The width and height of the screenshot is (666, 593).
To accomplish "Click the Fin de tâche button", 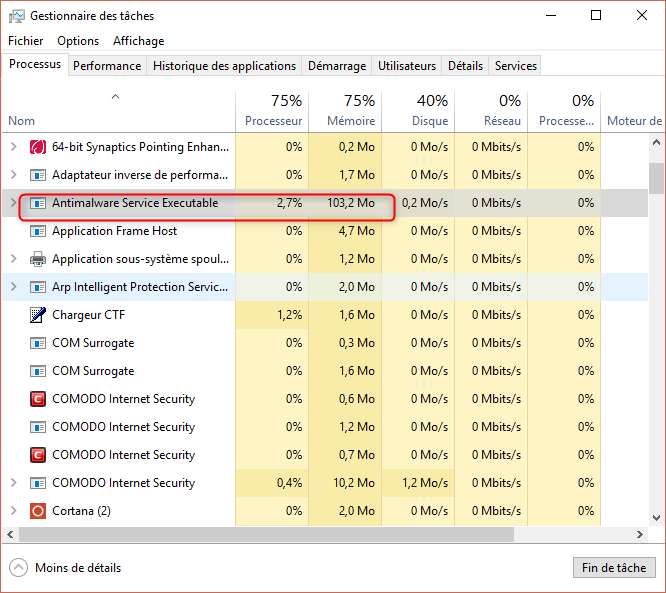I will click(x=614, y=568).
